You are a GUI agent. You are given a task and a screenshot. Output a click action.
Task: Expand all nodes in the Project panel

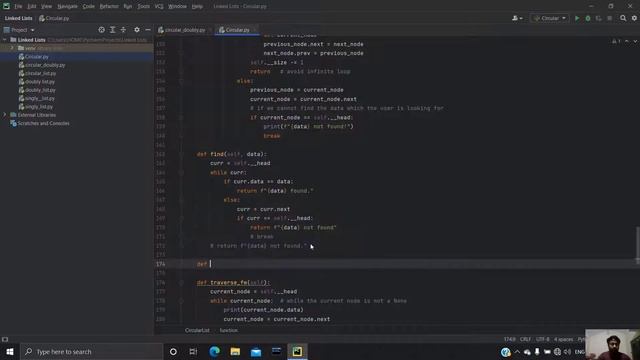pyautogui.click(x=112, y=30)
